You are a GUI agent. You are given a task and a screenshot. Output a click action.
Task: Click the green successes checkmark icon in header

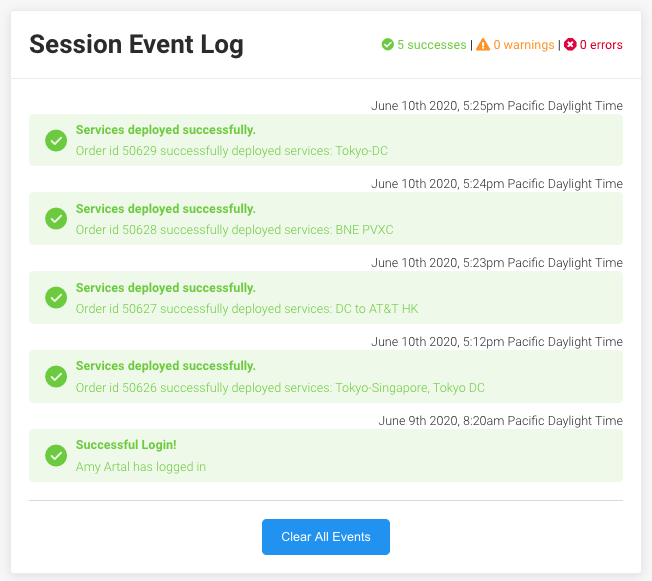(388, 44)
